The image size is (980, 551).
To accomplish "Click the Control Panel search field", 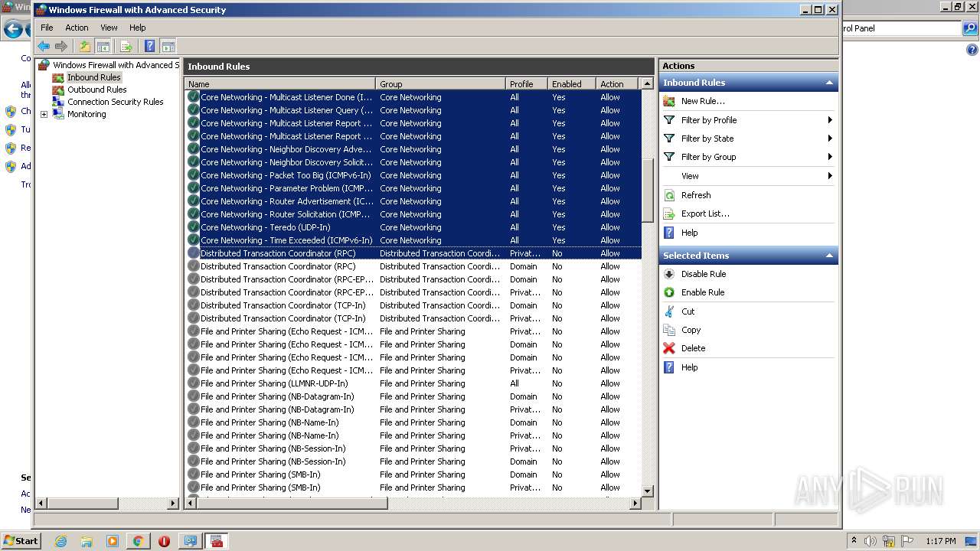I will pyautogui.click(x=900, y=28).
